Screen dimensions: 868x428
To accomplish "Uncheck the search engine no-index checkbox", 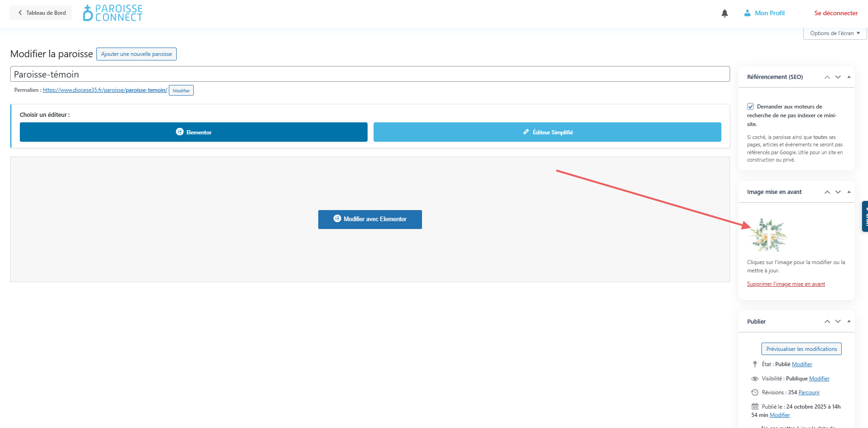I will point(750,107).
